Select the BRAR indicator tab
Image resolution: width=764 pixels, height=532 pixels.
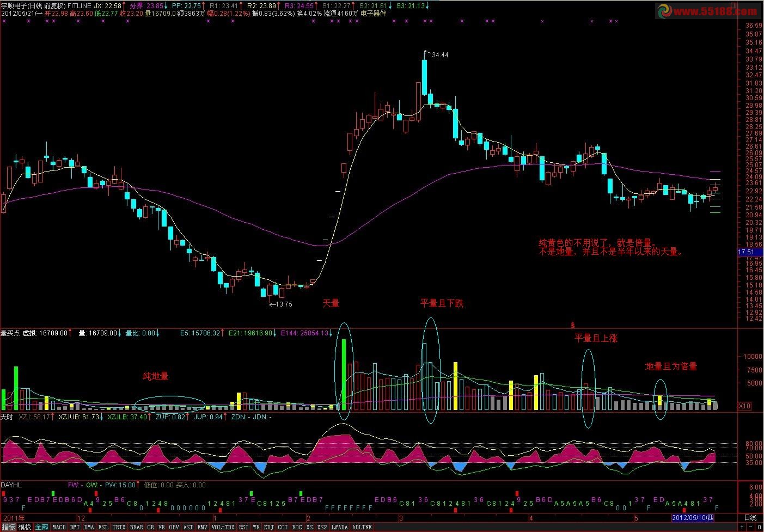click(x=137, y=527)
